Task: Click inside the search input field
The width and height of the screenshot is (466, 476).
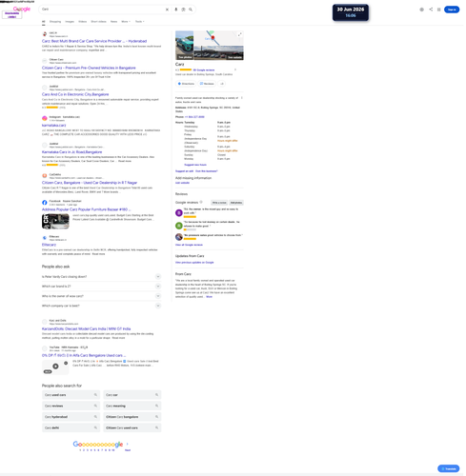Action: [102, 10]
